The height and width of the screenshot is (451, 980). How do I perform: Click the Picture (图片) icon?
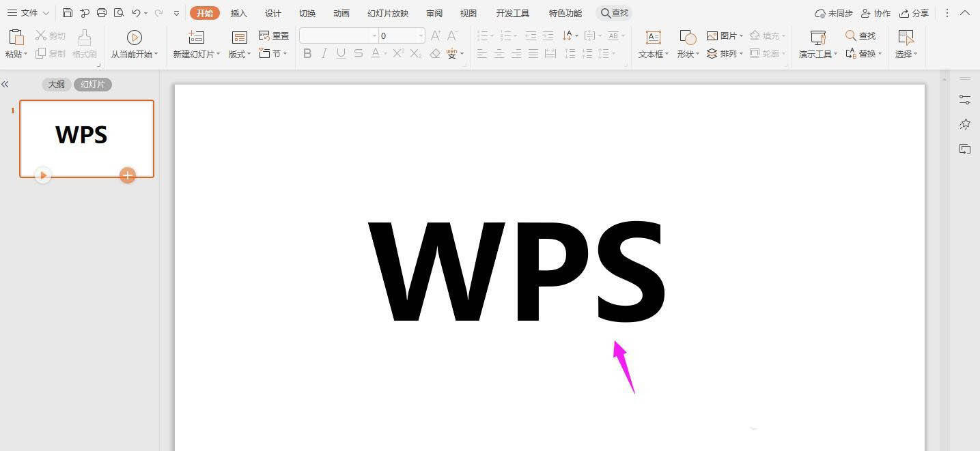712,35
